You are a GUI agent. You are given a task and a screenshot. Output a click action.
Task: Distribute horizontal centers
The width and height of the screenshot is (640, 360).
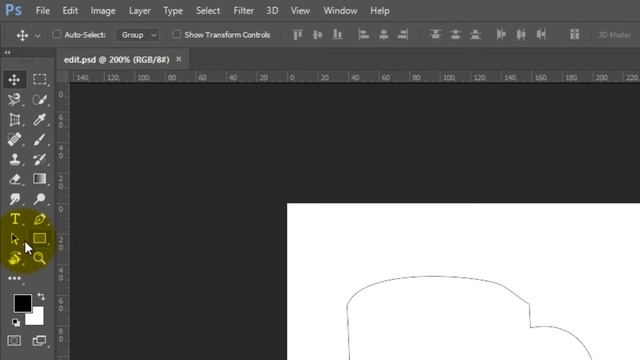(x=521, y=35)
